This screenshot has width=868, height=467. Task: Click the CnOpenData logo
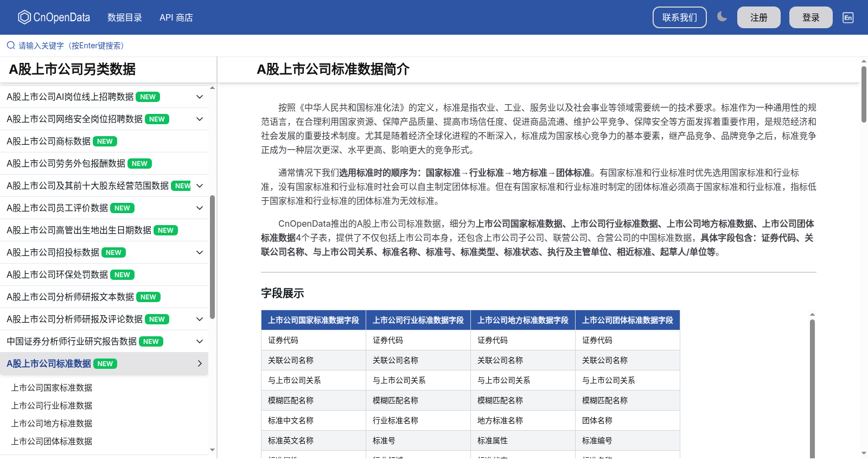tap(54, 17)
